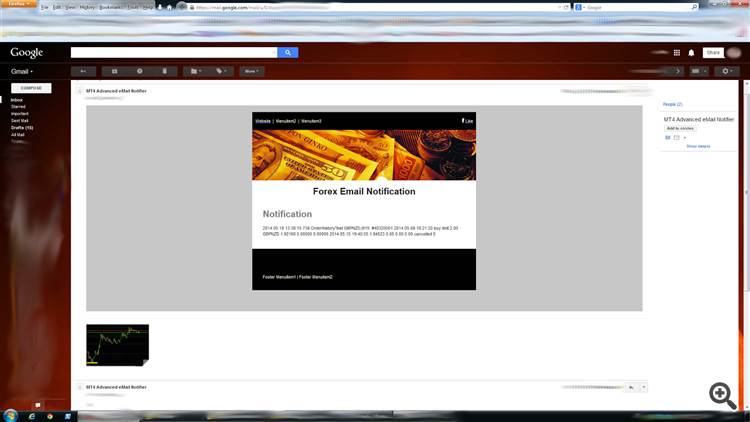Screen dimensions: 750x422
Task: Open the forex chart attachment thumbnail
Action: click(x=117, y=344)
